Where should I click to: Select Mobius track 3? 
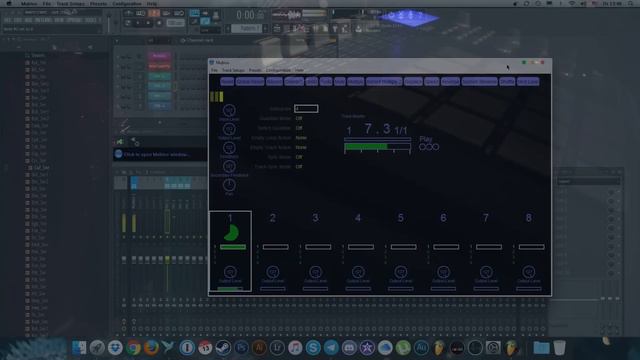(x=315, y=218)
